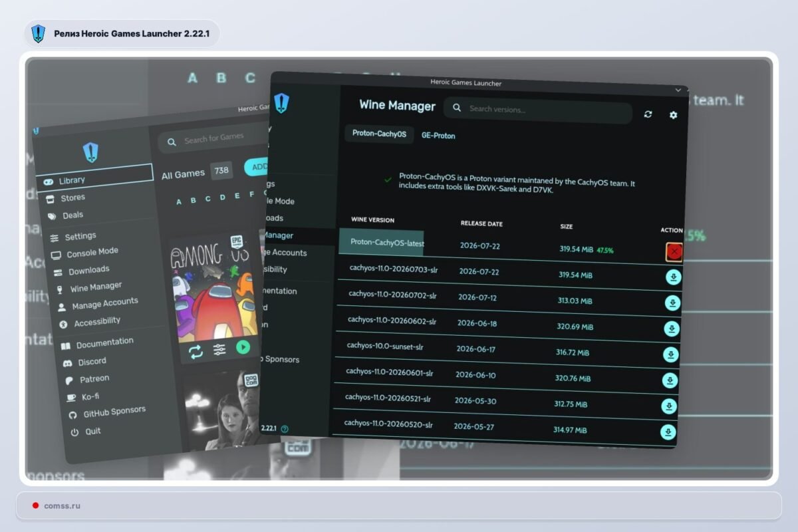This screenshot has height=532, width=798.
Task: Click the Downloads tray icon
Action: 57,273
